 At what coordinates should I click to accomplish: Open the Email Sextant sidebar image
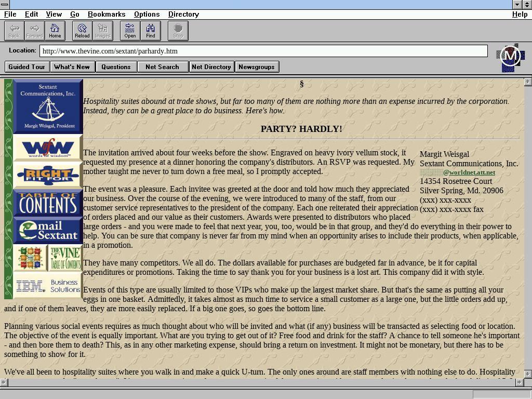48,231
